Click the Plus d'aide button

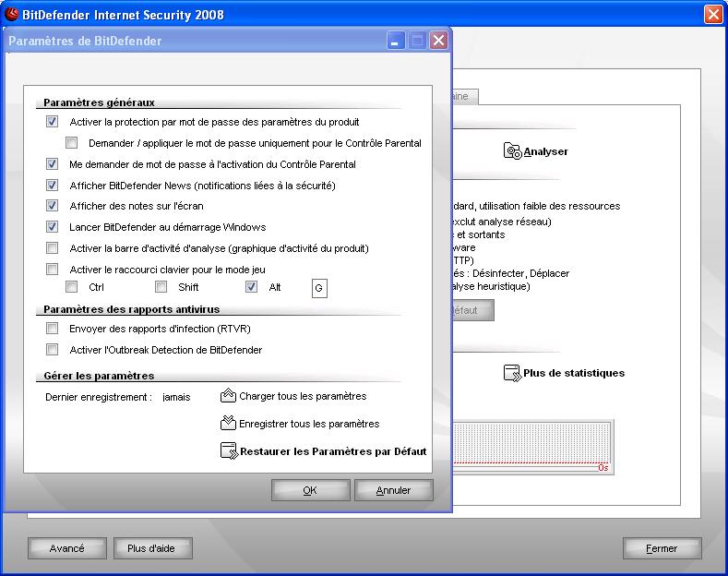pyautogui.click(x=153, y=548)
